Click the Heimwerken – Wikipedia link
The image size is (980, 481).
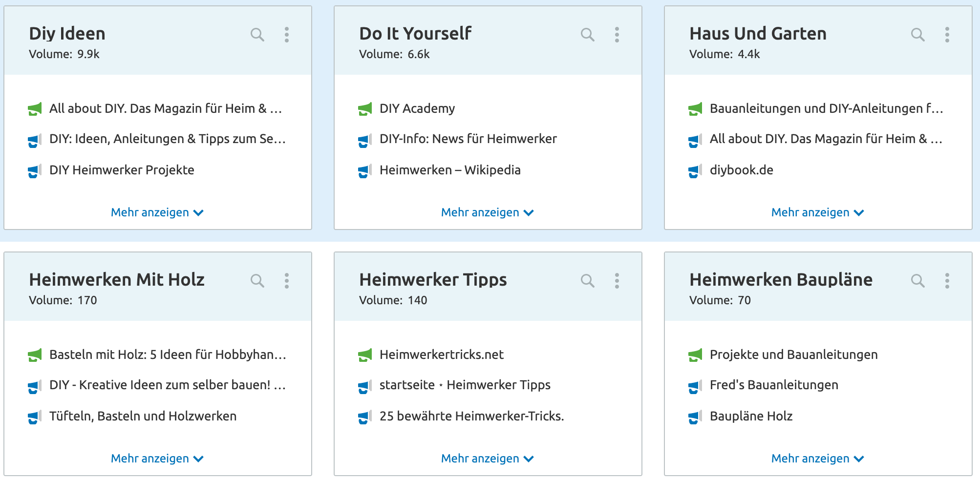coord(449,170)
